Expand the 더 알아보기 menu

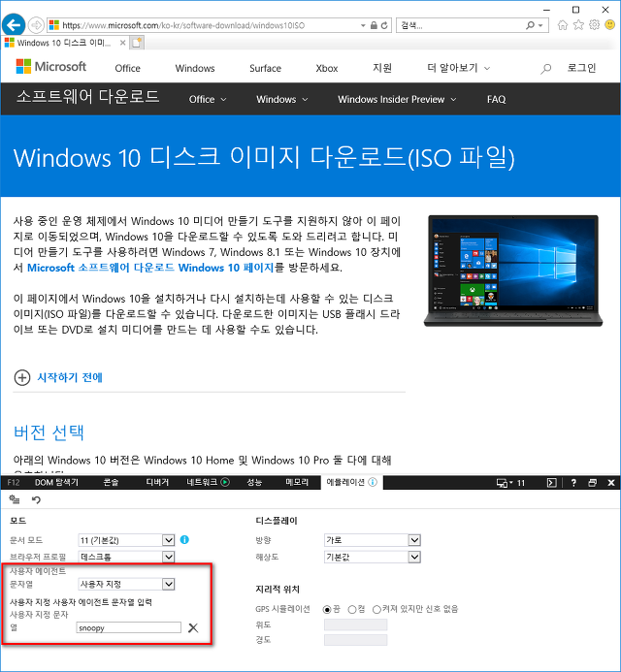click(458, 68)
